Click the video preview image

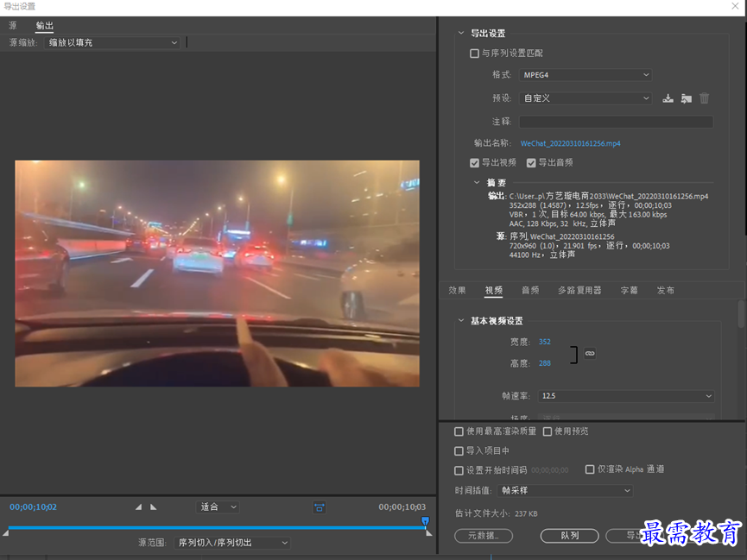click(x=218, y=274)
